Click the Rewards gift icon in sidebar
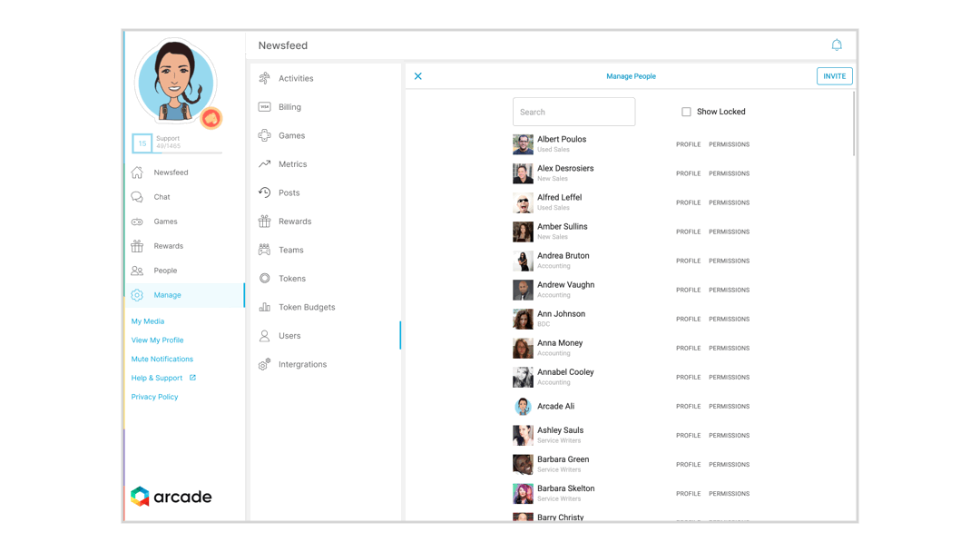The image size is (980, 552). [x=138, y=246]
